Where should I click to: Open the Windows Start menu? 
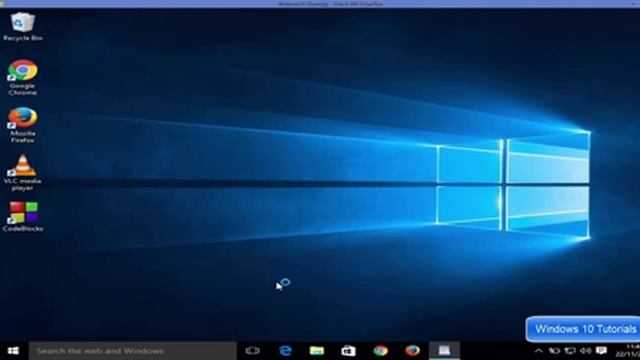tap(13, 351)
